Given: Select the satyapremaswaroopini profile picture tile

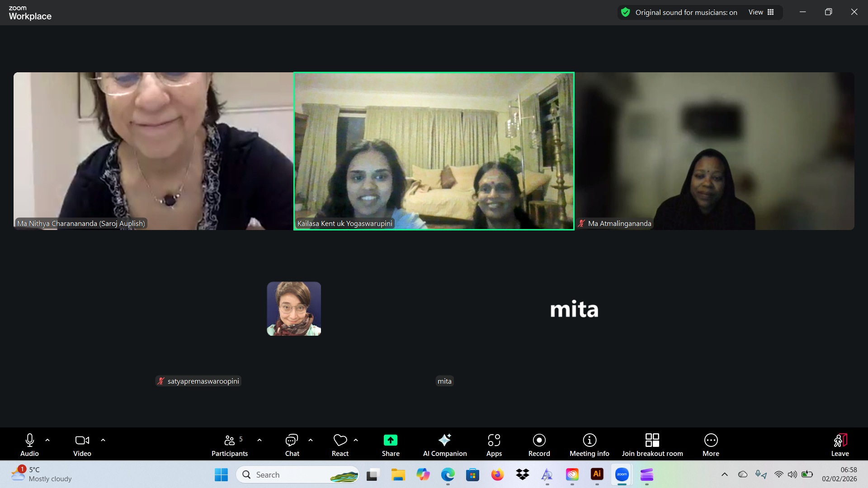Looking at the screenshot, I should tap(294, 309).
